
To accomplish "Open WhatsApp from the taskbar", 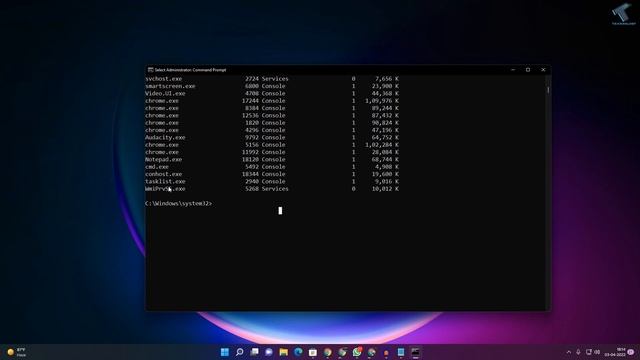I will (x=357, y=352).
